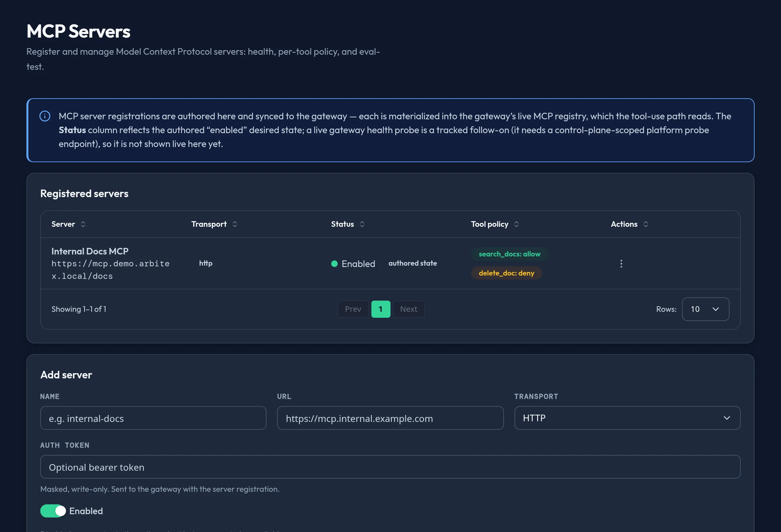Viewport: 781px width, 532px height.
Task: Click the MCP Servers page title
Action: (78, 31)
